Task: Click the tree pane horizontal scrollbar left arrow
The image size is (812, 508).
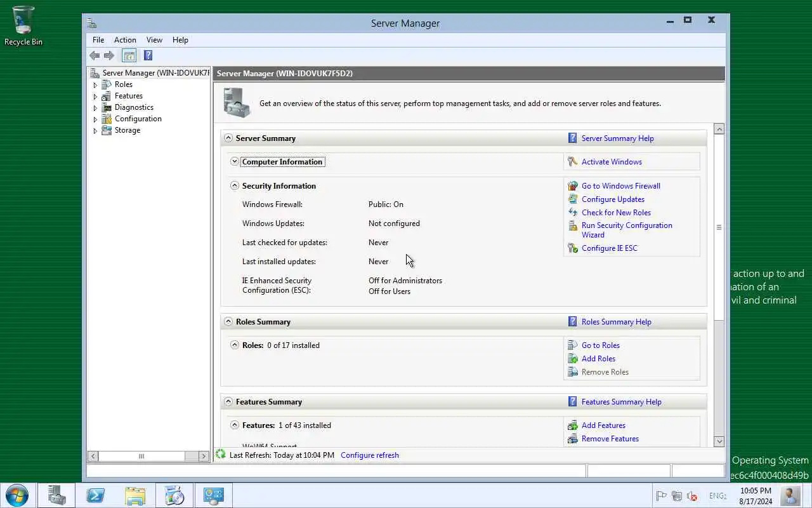Action: [x=93, y=456]
